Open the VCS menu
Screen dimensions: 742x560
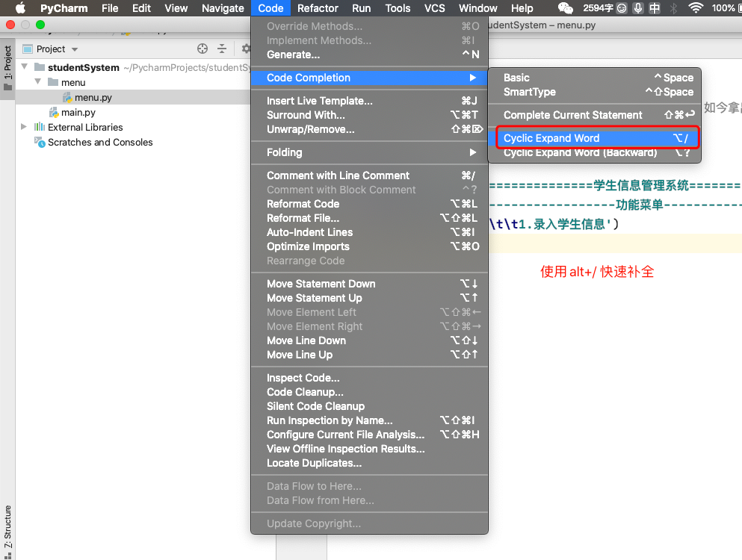pos(434,8)
